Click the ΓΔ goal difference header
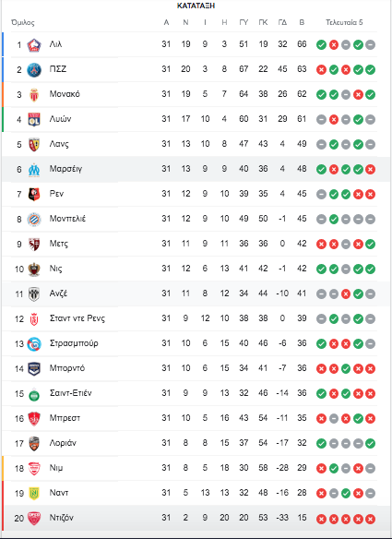The width and height of the screenshot is (392, 539). 282,23
